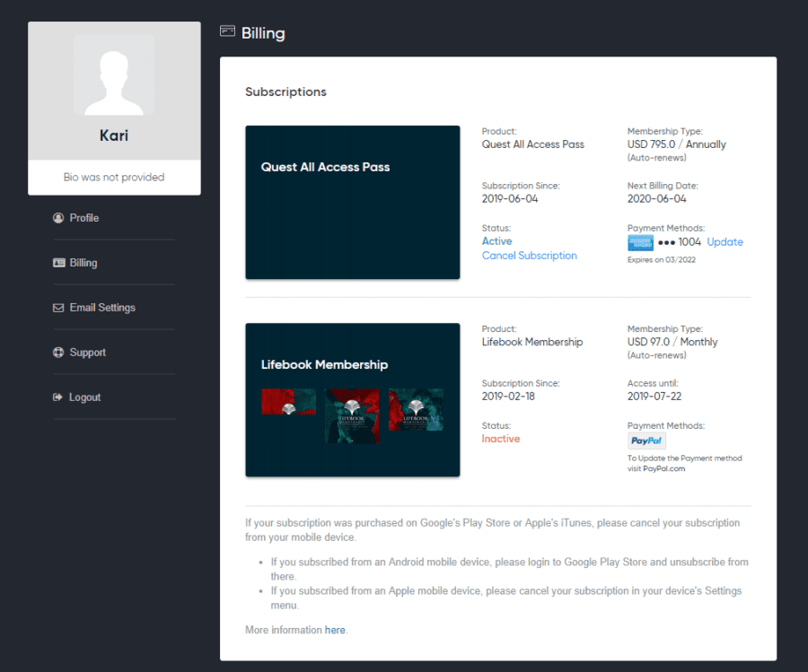Click the card number ending '1004'

pyautogui.click(x=689, y=242)
